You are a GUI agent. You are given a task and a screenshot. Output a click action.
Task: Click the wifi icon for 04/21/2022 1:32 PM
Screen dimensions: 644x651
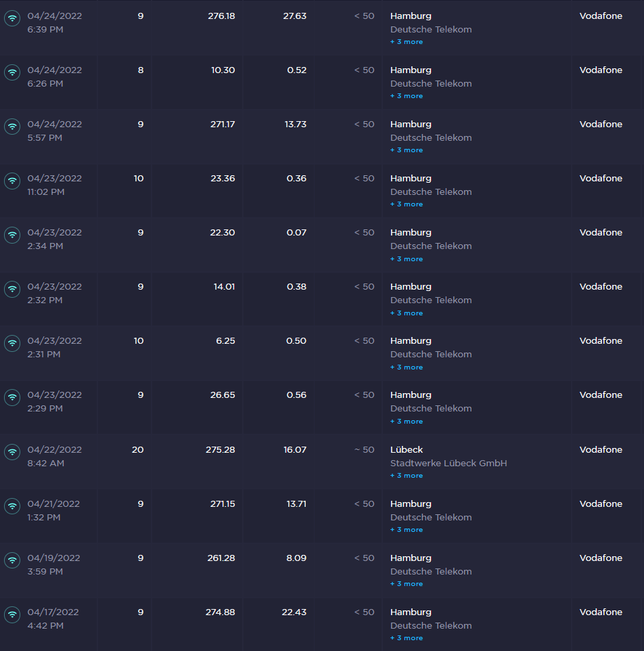click(x=12, y=506)
